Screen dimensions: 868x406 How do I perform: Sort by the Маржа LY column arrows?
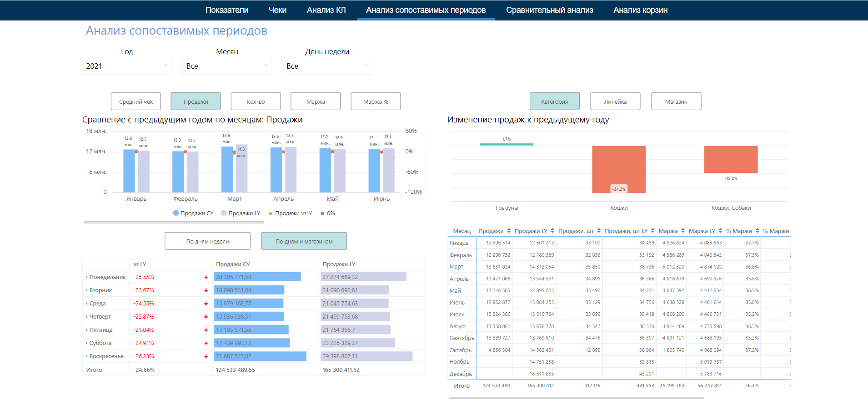point(720,231)
